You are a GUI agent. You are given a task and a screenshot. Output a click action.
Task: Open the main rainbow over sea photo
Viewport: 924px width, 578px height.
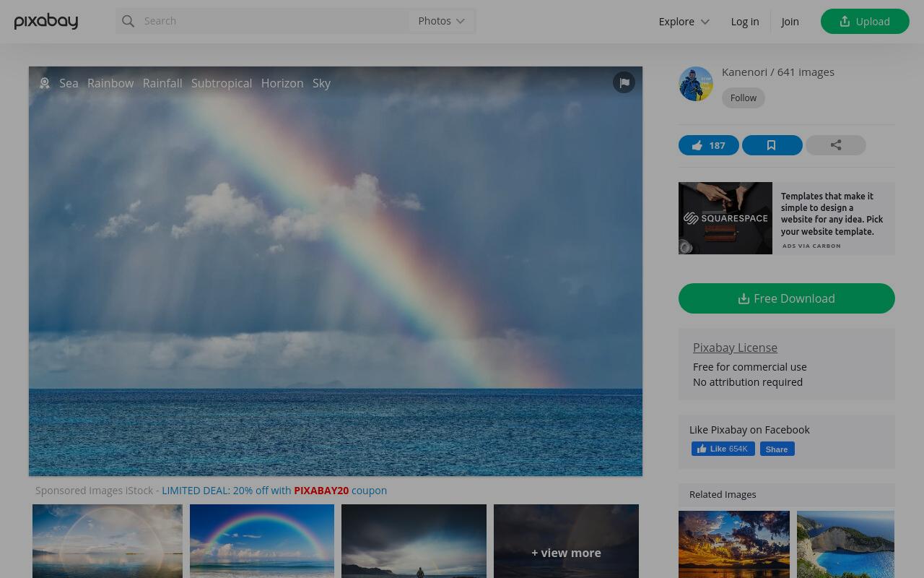336,271
